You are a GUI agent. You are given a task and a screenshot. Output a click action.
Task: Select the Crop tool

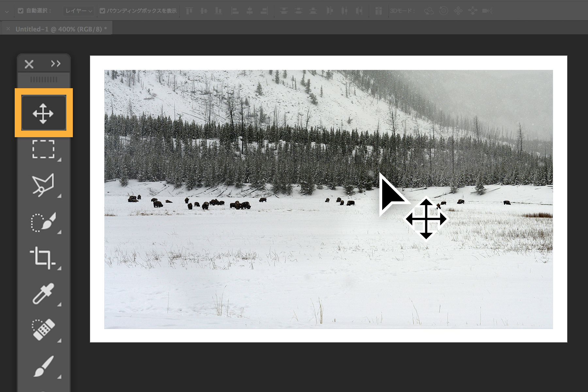[x=42, y=258]
